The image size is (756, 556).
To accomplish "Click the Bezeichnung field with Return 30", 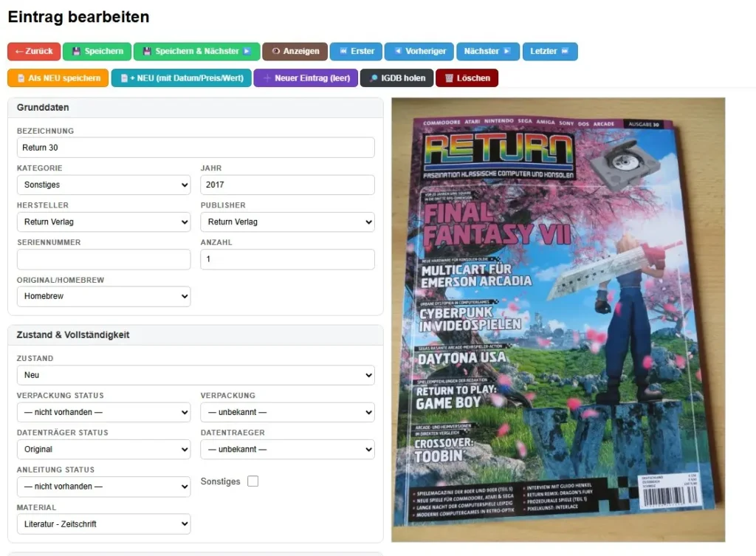I will (x=196, y=148).
